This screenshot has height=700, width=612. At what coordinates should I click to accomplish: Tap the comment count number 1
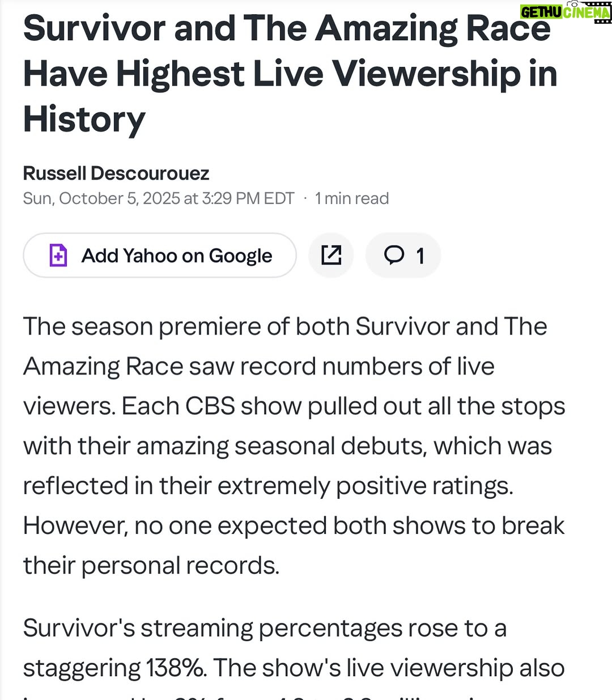[420, 256]
